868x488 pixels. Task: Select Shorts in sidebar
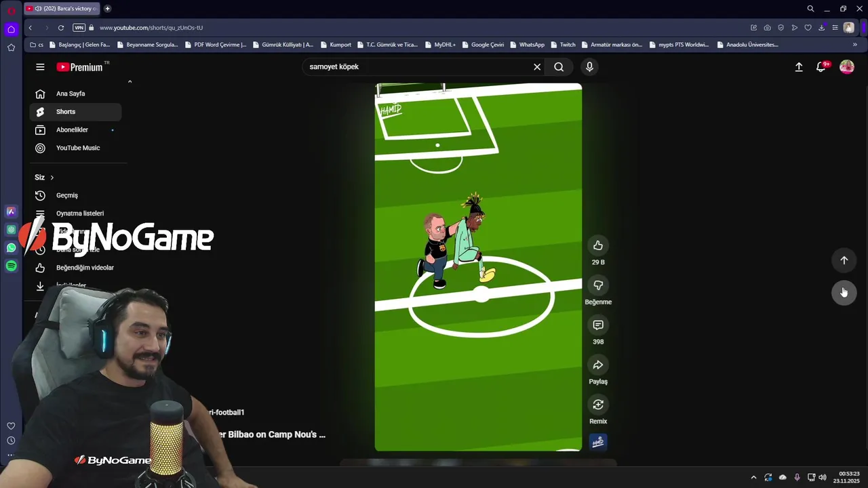[75, 112]
